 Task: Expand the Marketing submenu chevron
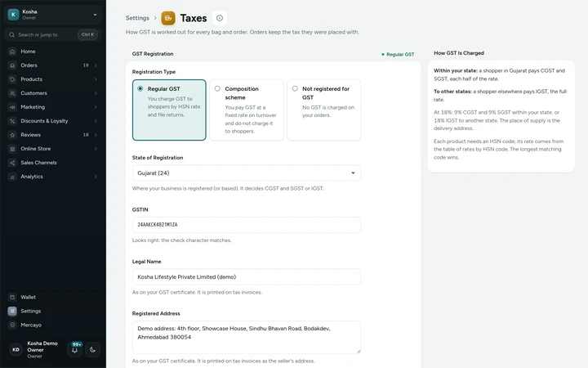click(x=96, y=107)
